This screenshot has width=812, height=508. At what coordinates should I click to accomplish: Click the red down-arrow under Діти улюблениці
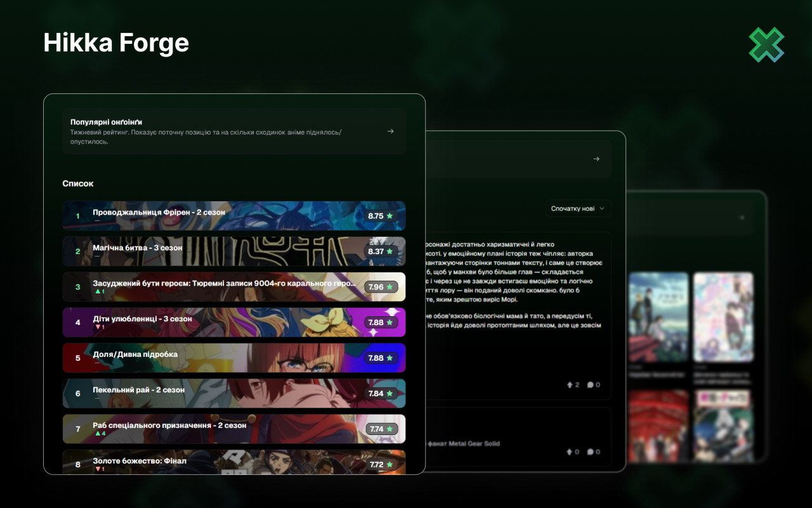[x=97, y=327]
